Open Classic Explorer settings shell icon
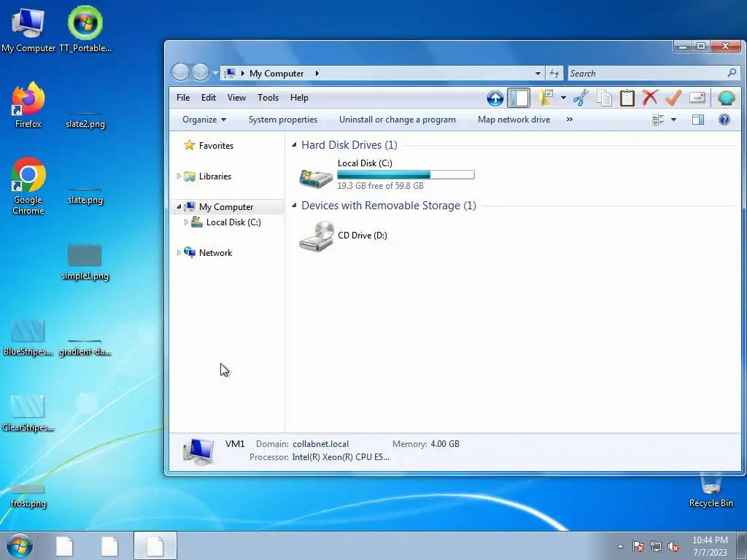This screenshot has width=747, height=560. coord(726,98)
